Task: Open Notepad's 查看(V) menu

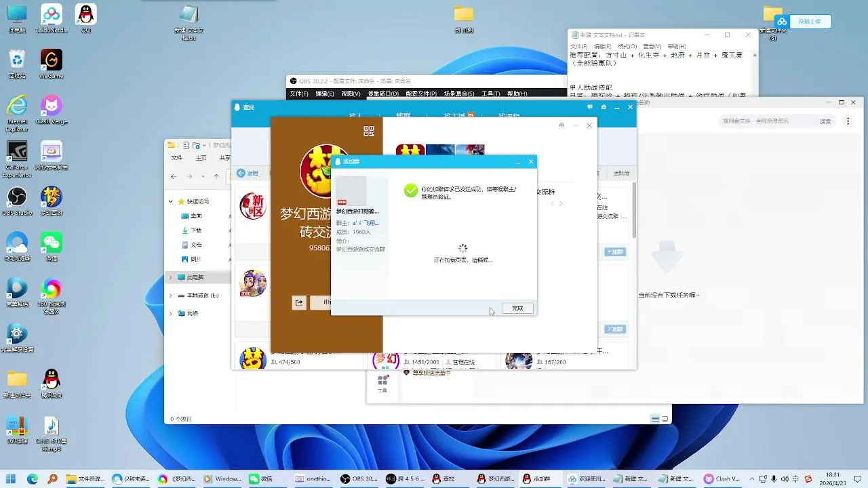Action: 652,47
